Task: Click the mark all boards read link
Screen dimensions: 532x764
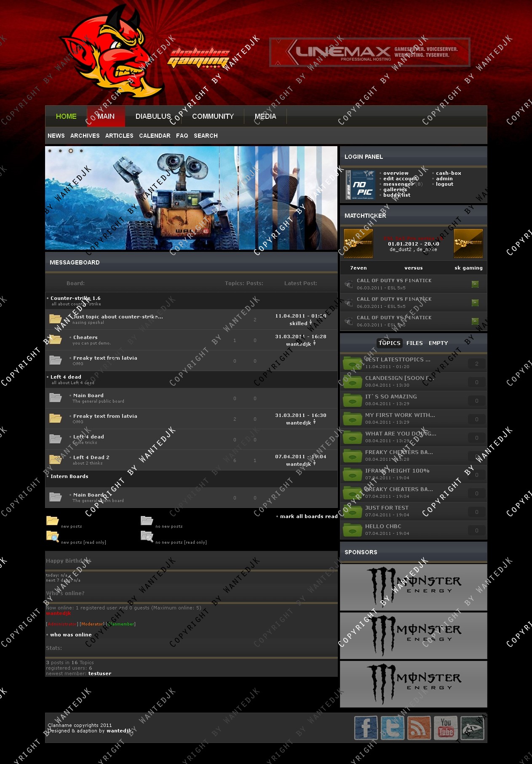Action: pyautogui.click(x=309, y=516)
